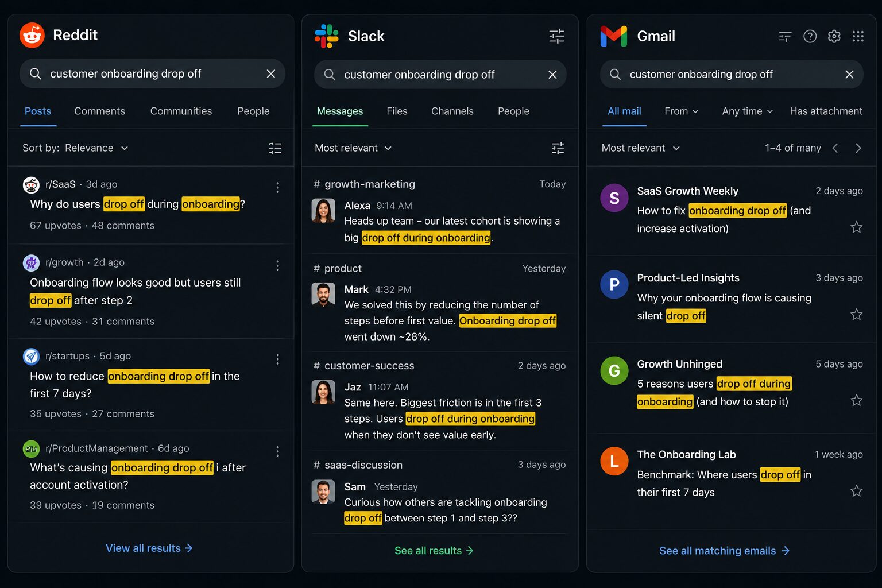
Task: Click See all results in Slack
Action: (x=434, y=551)
